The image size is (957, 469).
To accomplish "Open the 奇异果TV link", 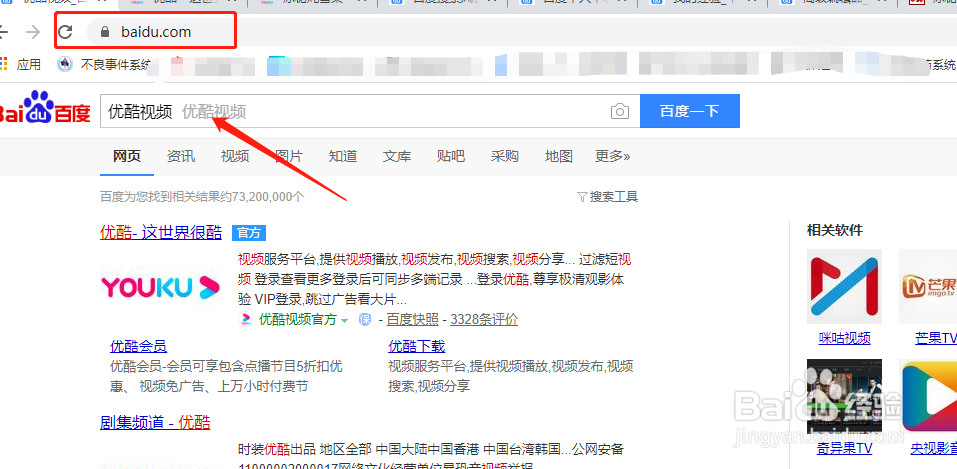I will (845, 449).
